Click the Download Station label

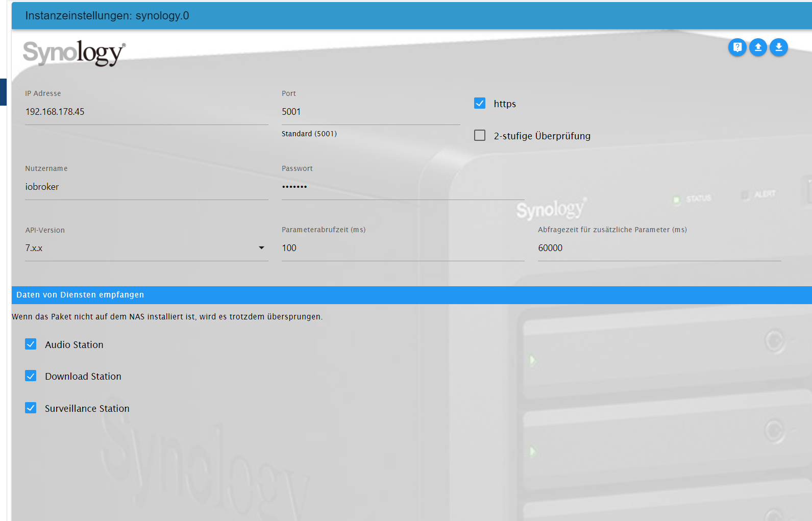(x=83, y=377)
